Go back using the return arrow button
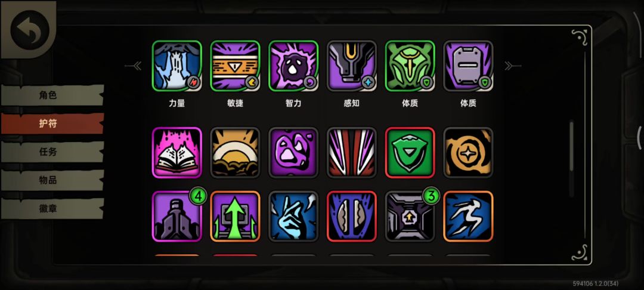This screenshot has height=290, width=644. 30,30
